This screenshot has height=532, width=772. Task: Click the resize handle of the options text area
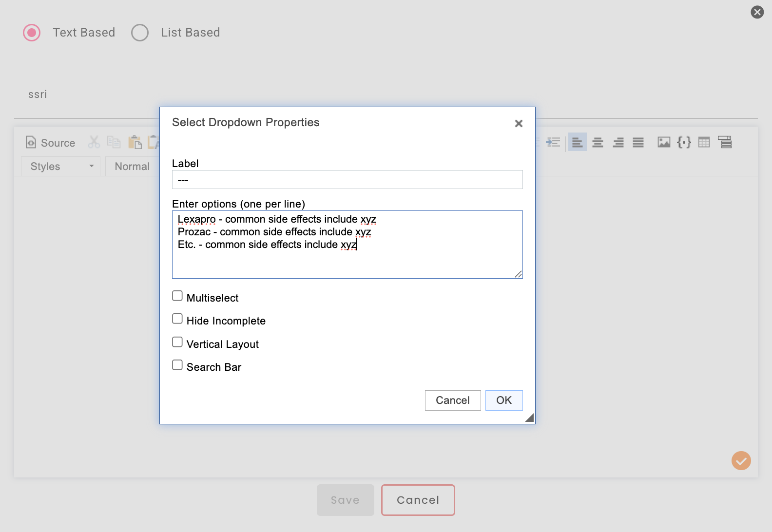click(519, 274)
